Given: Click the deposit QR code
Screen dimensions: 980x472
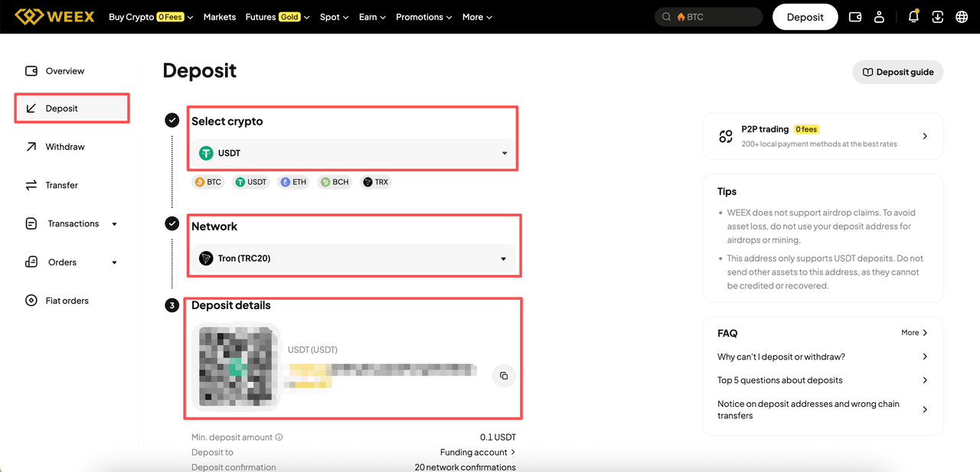Looking at the screenshot, I should coord(235,366).
